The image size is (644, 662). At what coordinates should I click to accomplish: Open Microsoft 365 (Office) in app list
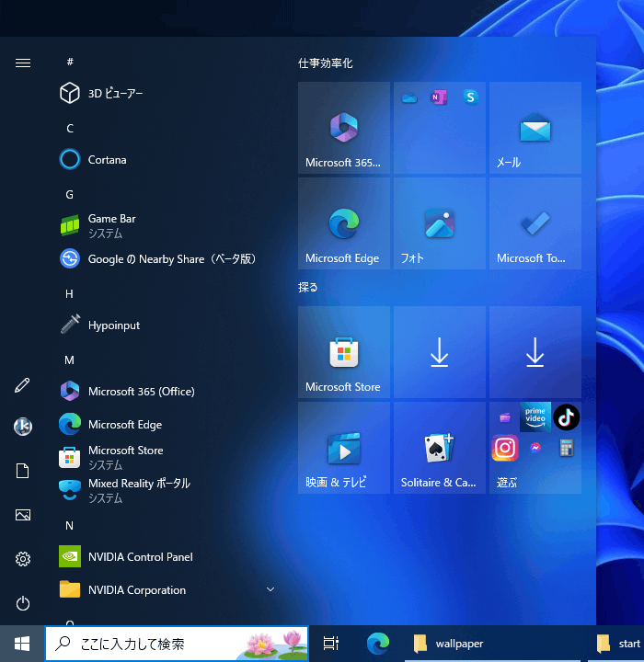(x=166, y=392)
